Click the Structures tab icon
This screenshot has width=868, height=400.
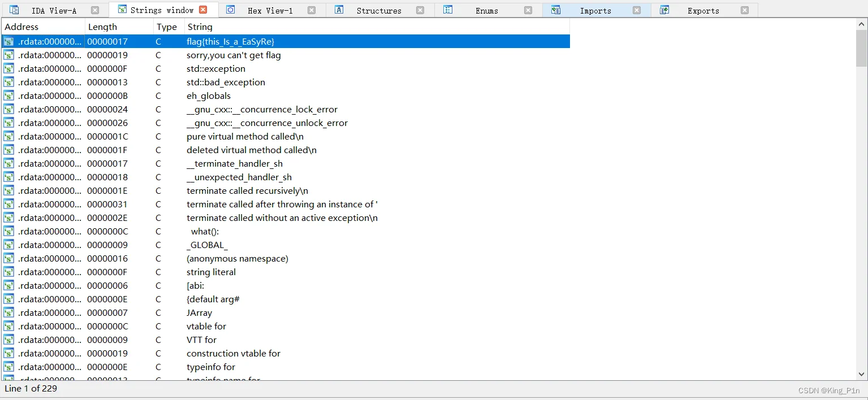[x=339, y=10]
